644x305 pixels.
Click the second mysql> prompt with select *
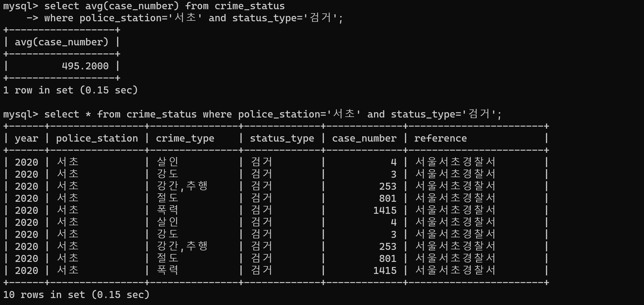20,114
